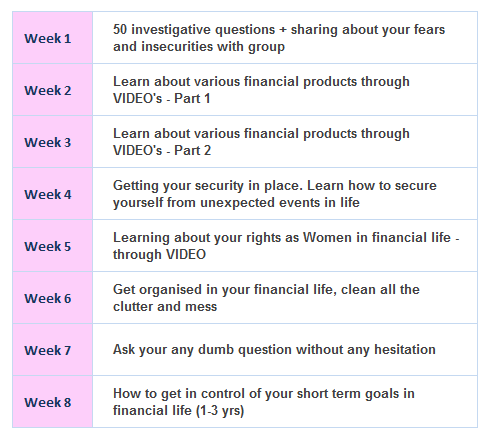
Task: Select the VIDEO's - Part 1 description
Action: click(261, 90)
